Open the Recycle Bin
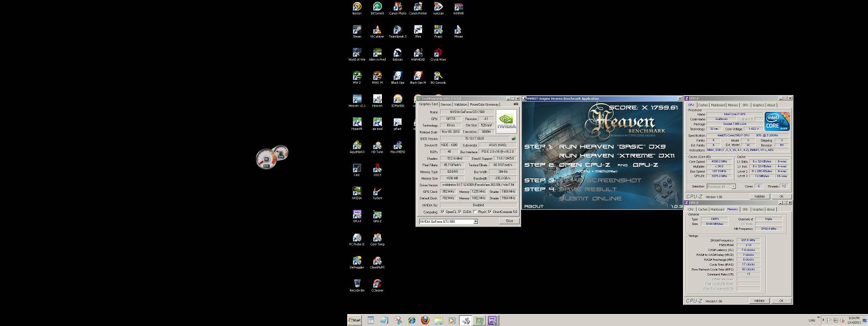The width and height of the screenshot is (868, 326). (x=357, y=285)
